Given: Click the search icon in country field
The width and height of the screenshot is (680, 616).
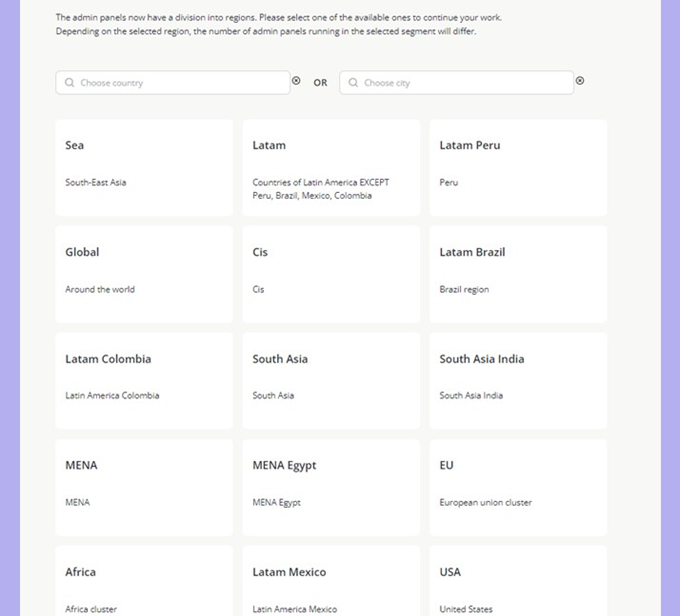Looking at the screenshot, I should pos(70,83).
